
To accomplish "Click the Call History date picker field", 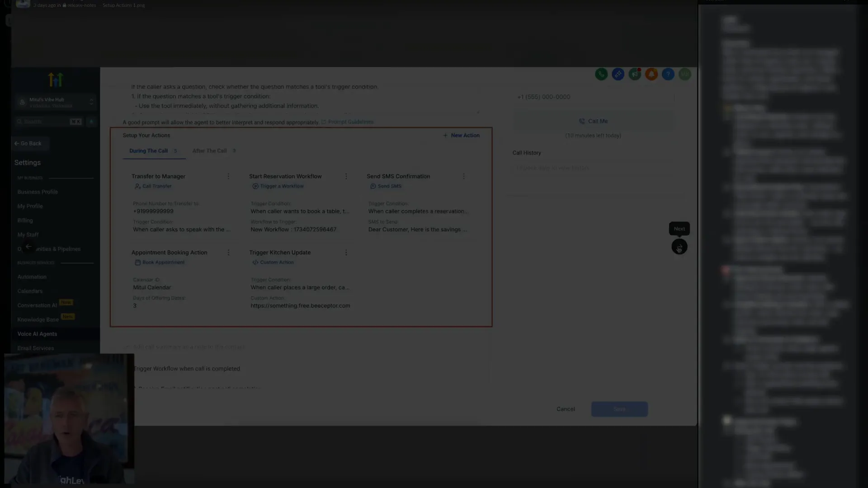I will tap(594, 168).
